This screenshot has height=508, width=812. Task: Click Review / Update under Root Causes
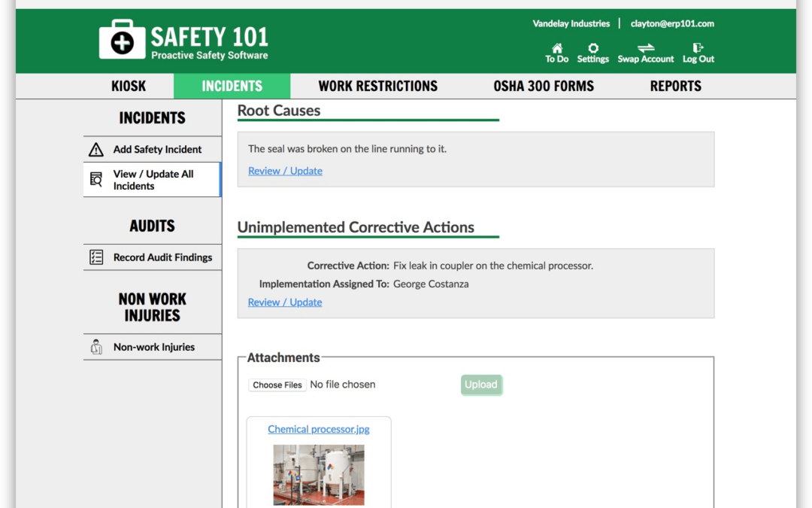(286, 171)
